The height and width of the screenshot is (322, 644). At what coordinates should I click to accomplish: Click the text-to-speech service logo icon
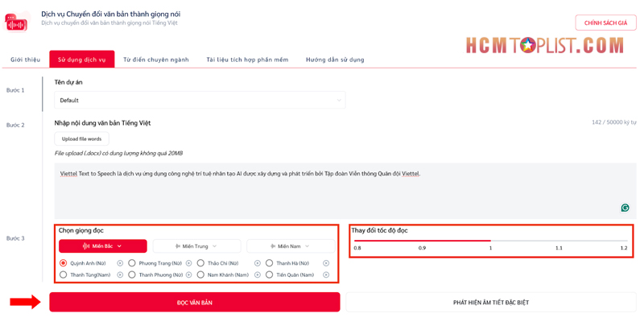tap(16, 22)
